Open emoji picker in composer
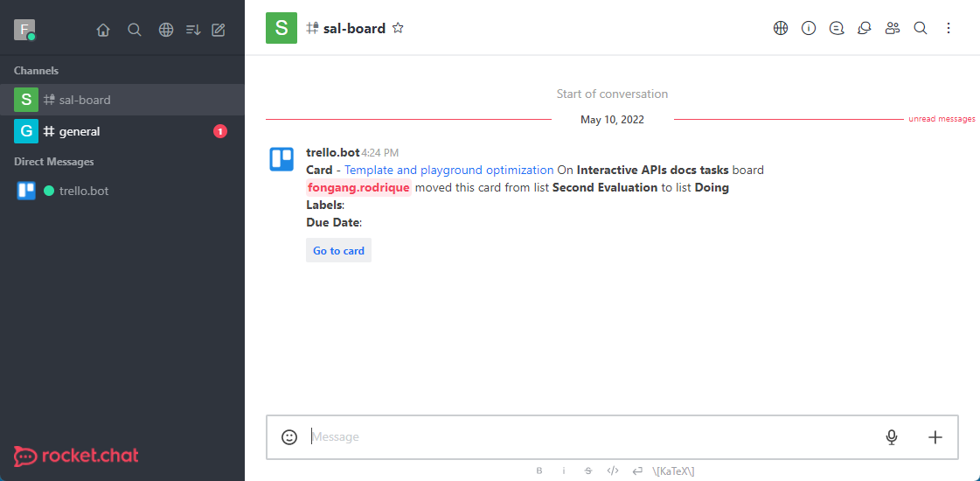Screen dimensions: 980x481 289,437
